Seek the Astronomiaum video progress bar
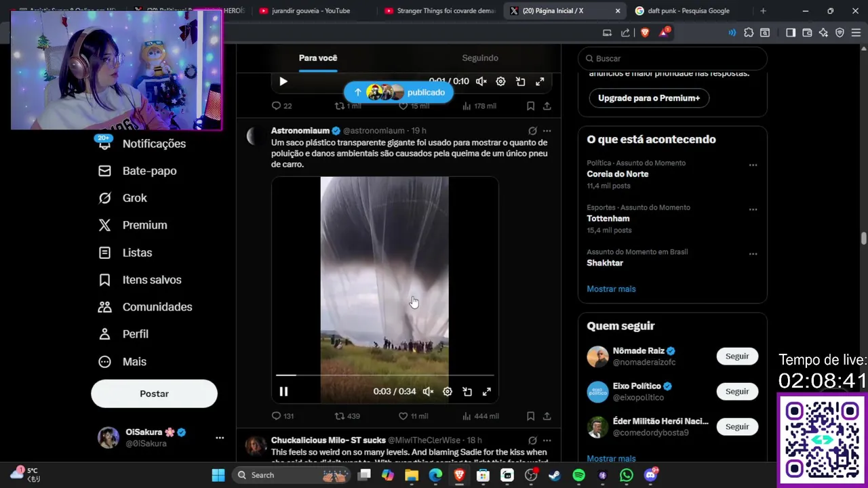The image size is (868, 488). [385, 375]
